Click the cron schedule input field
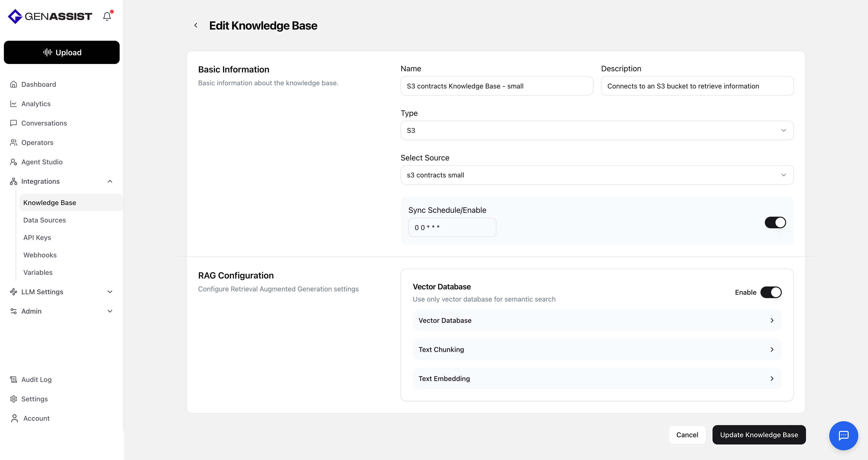868x460 pixels. tap(452, 227)
